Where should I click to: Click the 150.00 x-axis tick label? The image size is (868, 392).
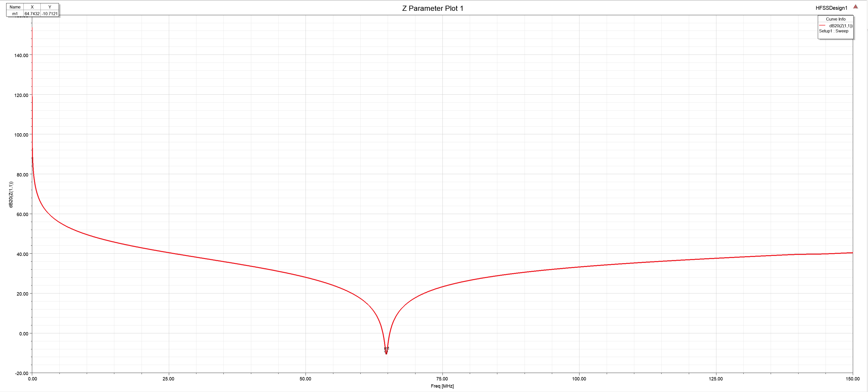tap(853, 379)
